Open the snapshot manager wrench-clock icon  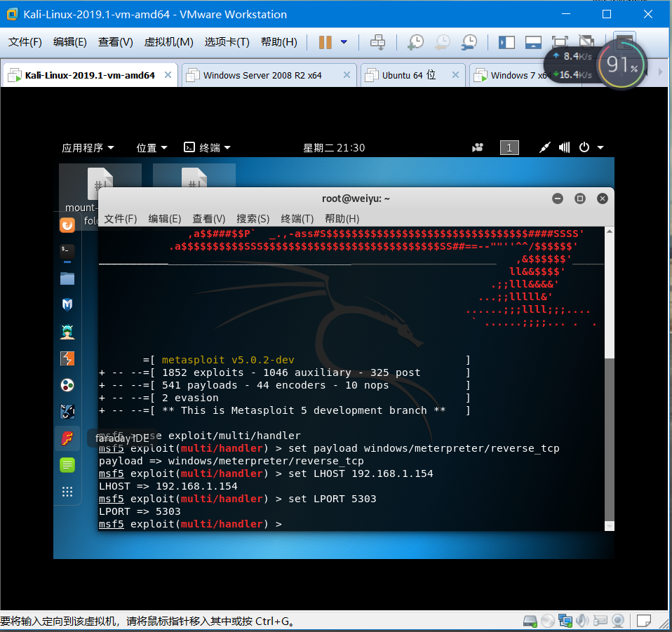(x=469, y=42)
